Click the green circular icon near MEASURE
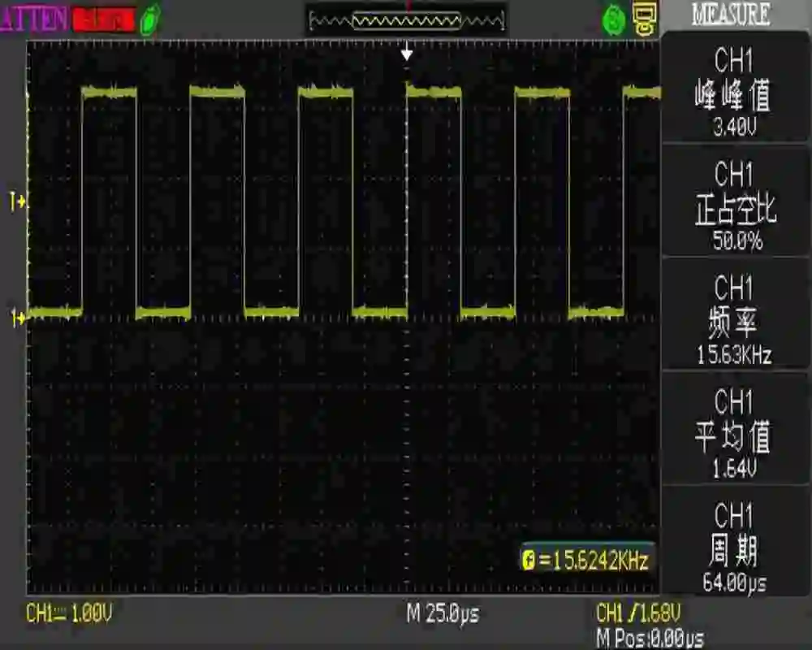This screenshot has height=650, width=812. point(614,21)
